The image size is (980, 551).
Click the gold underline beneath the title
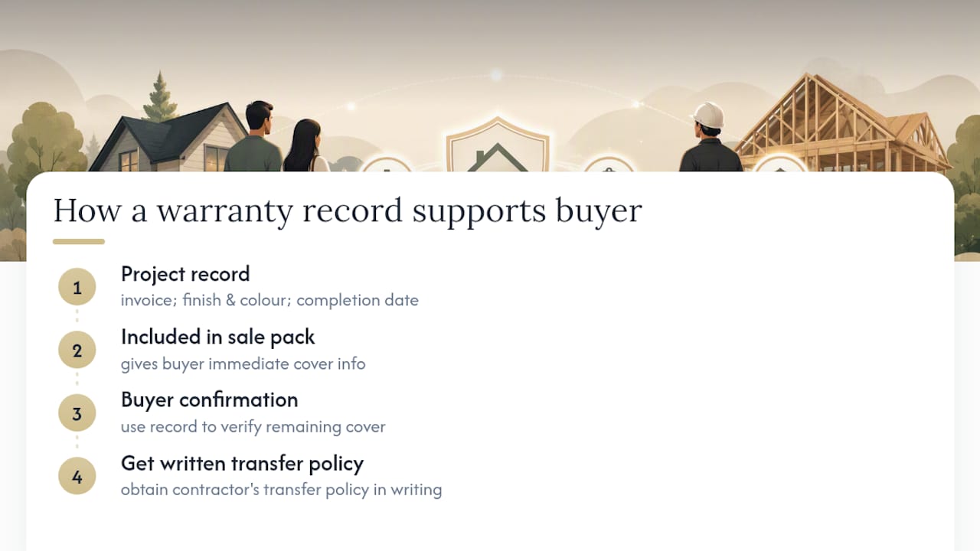[79, 242]
